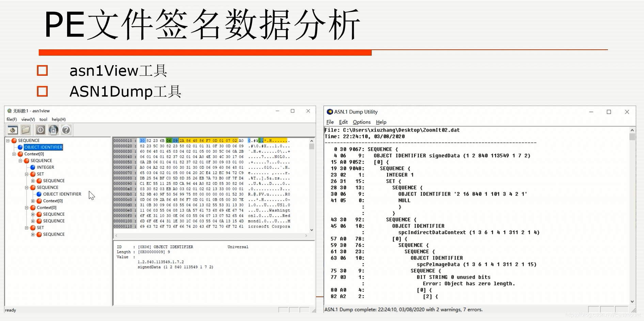
Task: Click the 'Length : [0X00000009] 9' line
Action: click(143, 252)
